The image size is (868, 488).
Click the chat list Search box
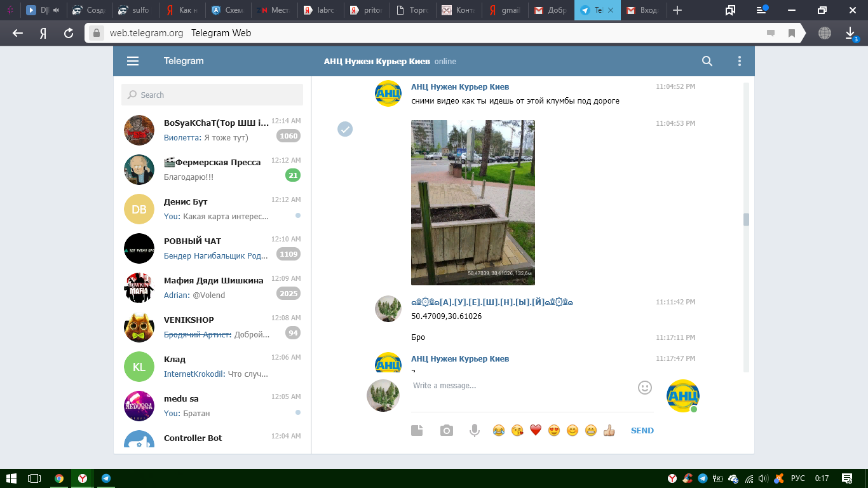click(212, 95)
